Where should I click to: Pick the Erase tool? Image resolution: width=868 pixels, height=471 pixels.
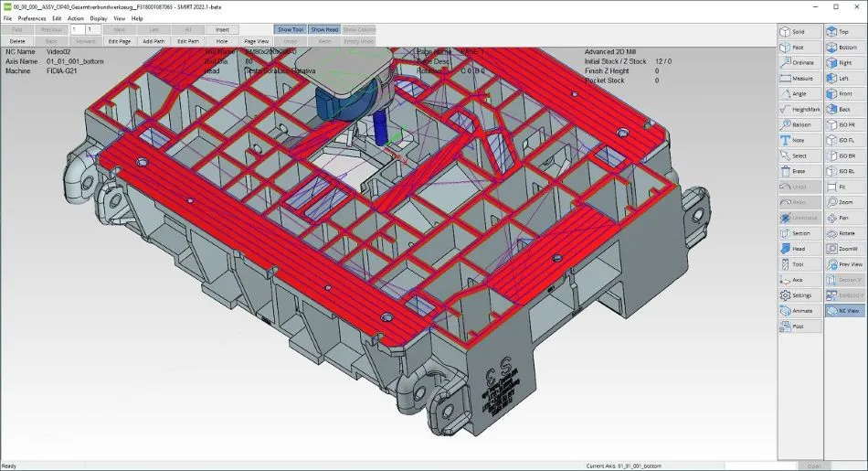tap(799, 172)
